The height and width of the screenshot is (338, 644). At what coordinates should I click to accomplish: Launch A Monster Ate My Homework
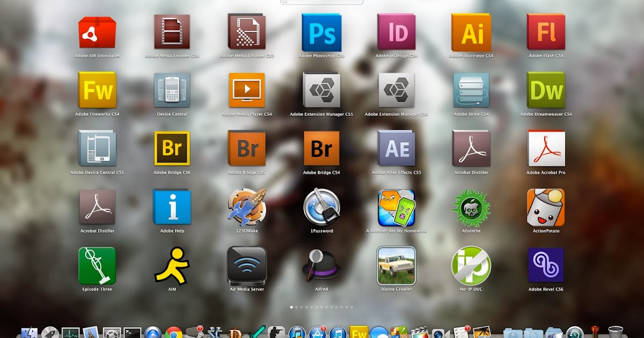coord(397,207)
